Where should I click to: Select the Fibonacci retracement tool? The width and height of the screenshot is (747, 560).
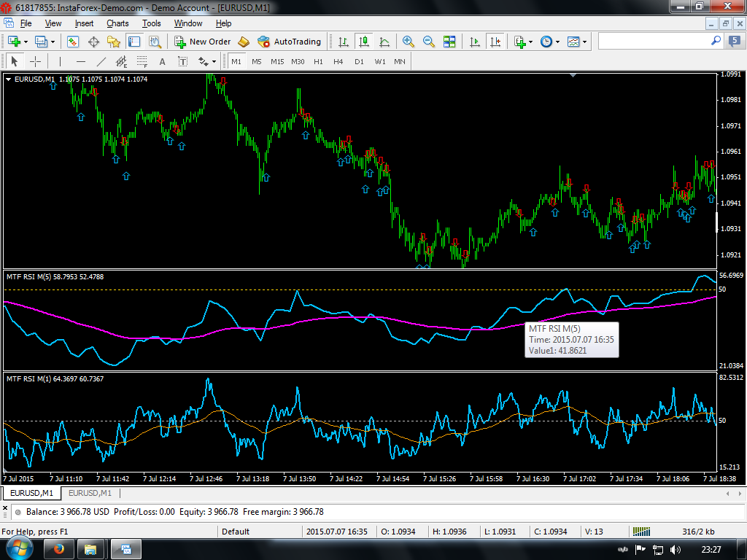142,62
